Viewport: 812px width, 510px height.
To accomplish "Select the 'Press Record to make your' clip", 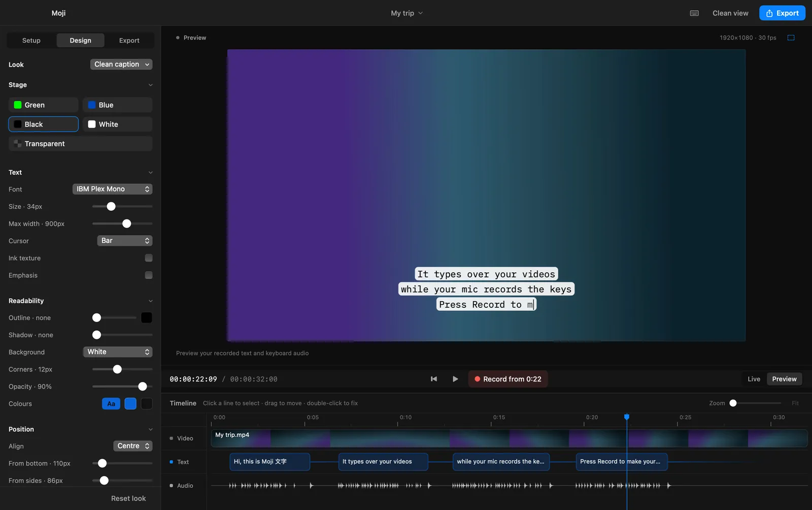I will pyautogui.click(x=622, y=462).
